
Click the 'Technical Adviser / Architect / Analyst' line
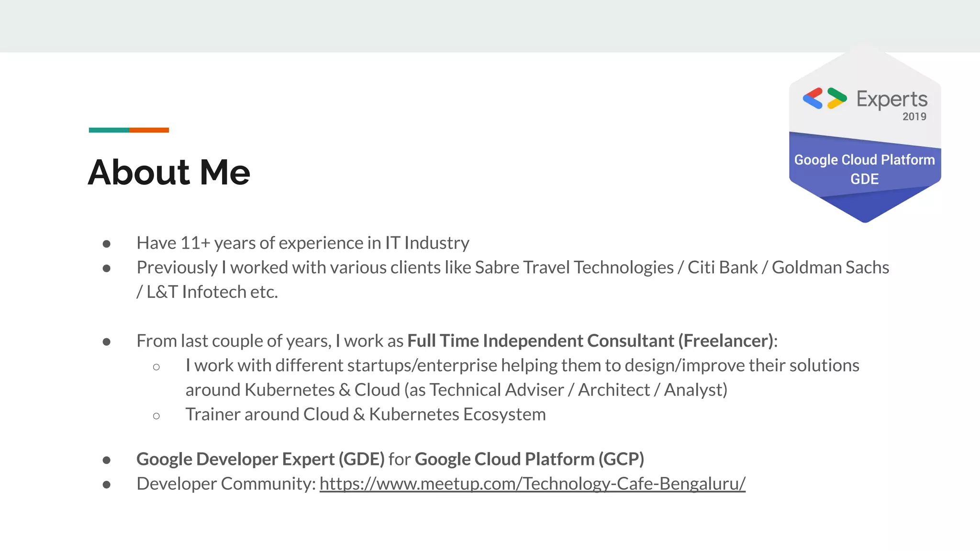tap(457, 390)
